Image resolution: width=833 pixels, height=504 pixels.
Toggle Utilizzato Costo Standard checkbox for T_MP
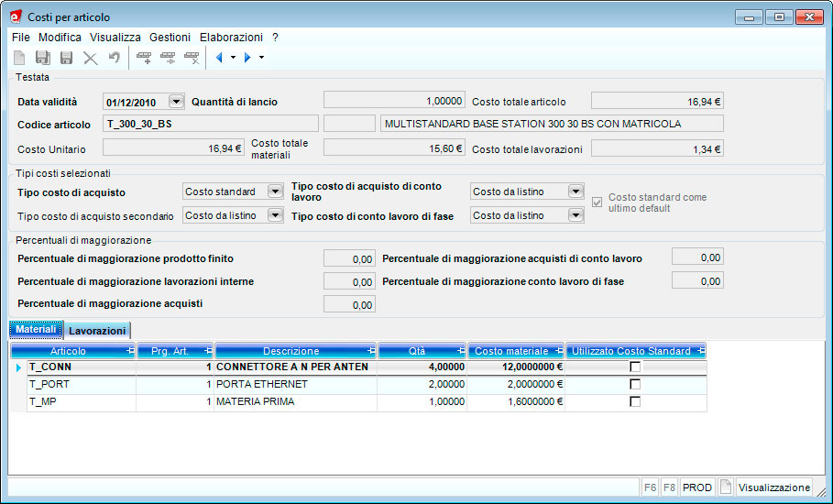point(635,401)
